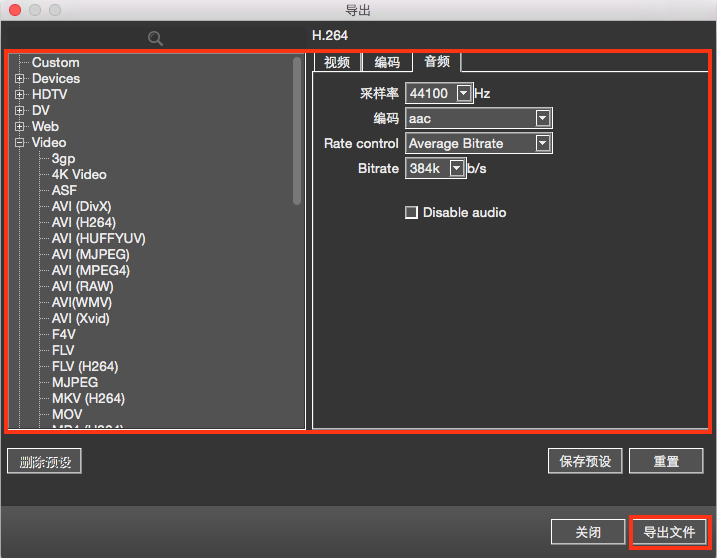The width and height of the screenshot is (717, 558).
Task: Click the 保存预设 button
Action: coord(585,461)
